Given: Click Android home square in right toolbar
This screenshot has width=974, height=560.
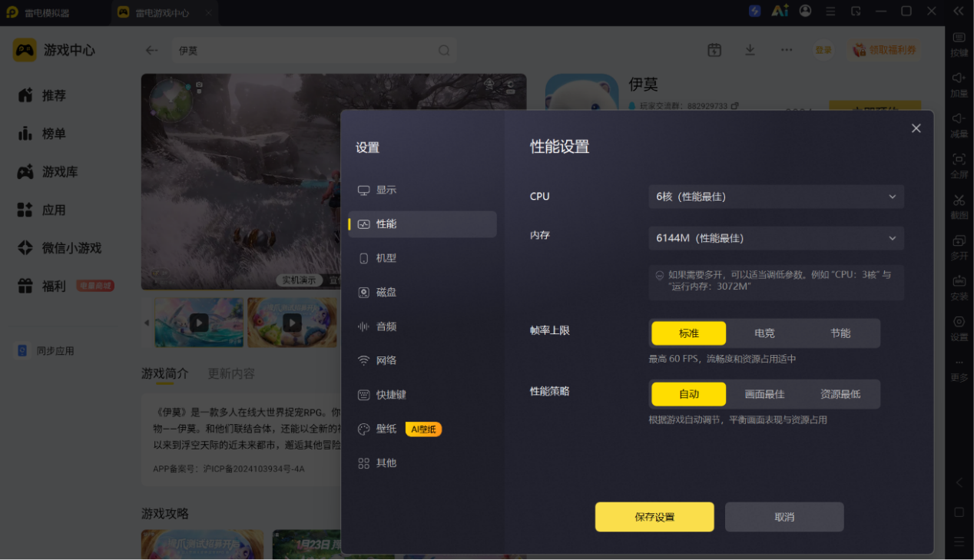Looking at the screenshot, I should click(x=959, y=512).
